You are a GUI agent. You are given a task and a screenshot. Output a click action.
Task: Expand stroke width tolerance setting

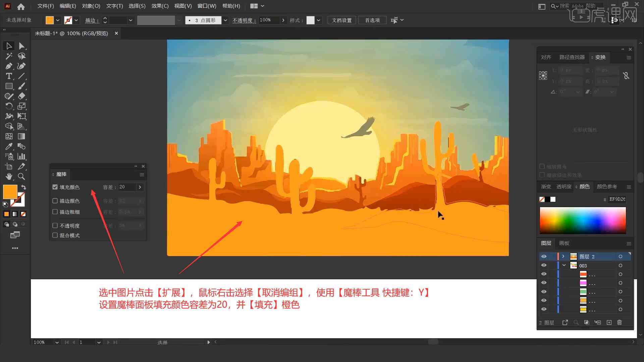[140, 212]
